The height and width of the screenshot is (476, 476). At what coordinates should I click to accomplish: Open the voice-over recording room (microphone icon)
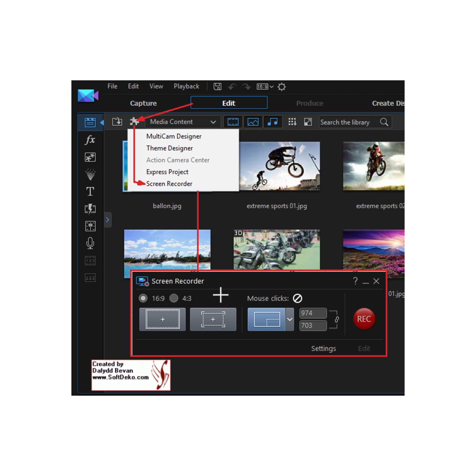pos(90,243)
